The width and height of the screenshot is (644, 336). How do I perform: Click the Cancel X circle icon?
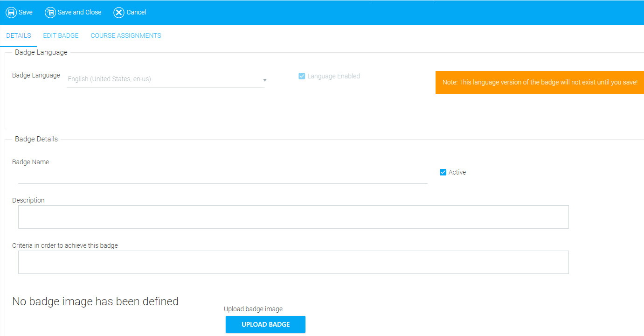[x=119, y=13]
